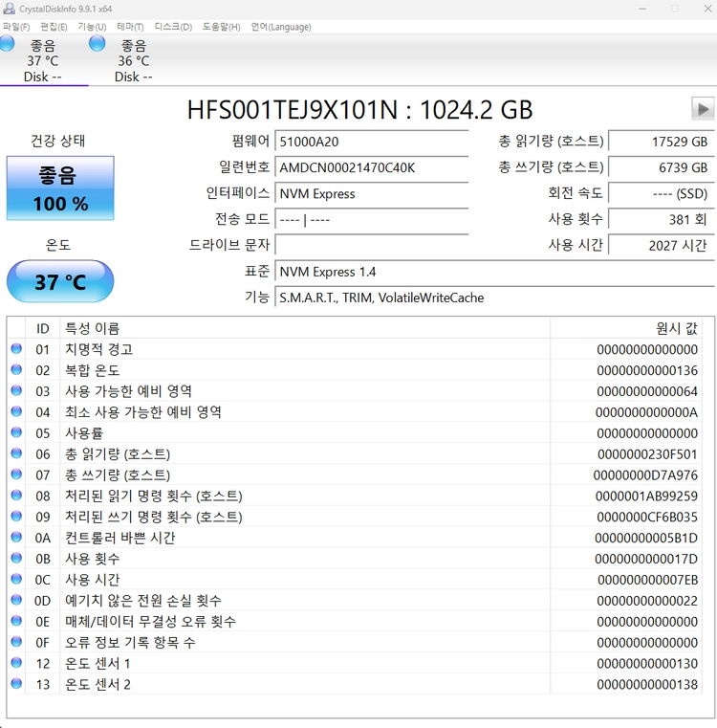Select the first disk tab at 37 °C
Viewport: 717px width, 728px height.
click(x=44, y=61)
